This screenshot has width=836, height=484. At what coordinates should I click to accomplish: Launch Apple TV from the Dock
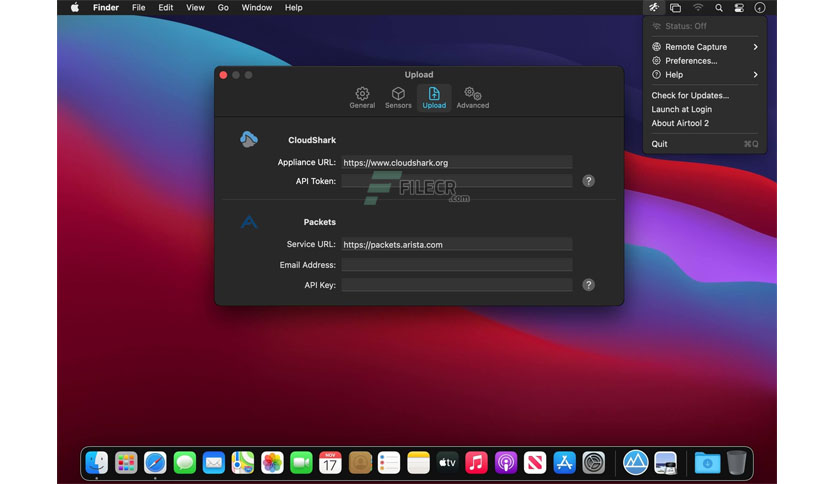tap(447, 463)
